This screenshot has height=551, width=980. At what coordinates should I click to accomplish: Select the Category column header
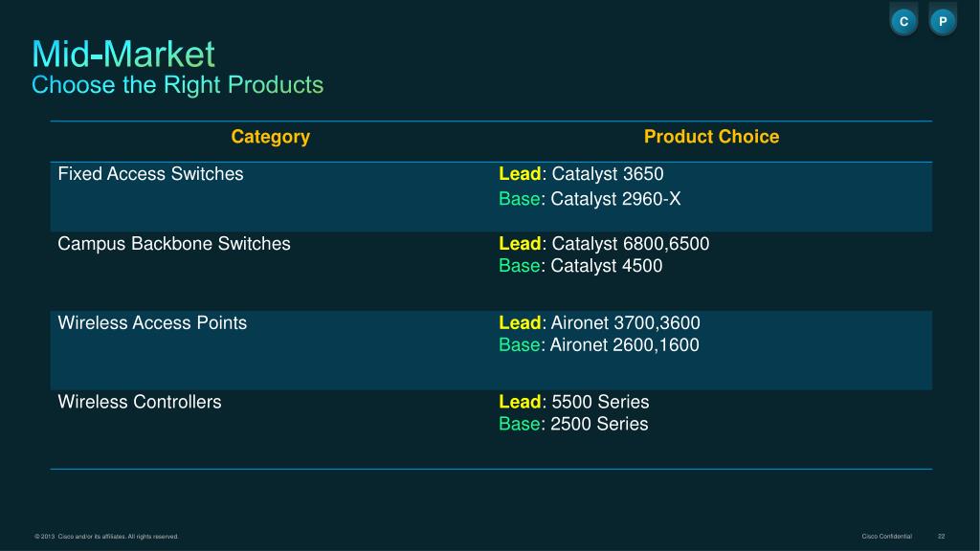pyautogui.click(x=271, y=137)
